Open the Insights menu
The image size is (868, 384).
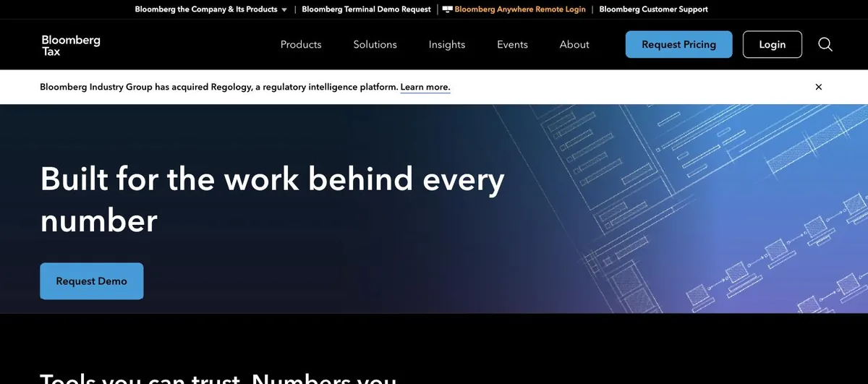tap(447, 45)
